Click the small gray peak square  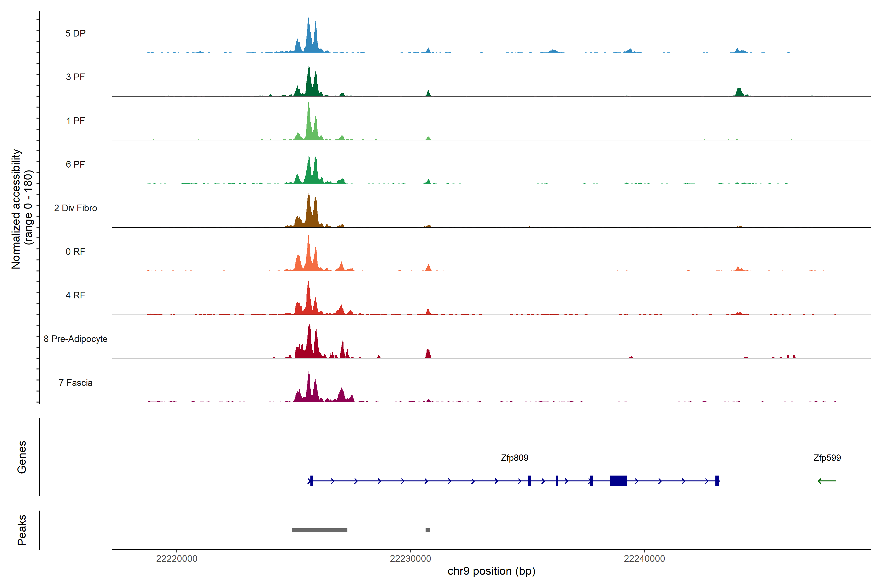pos(428,530)
